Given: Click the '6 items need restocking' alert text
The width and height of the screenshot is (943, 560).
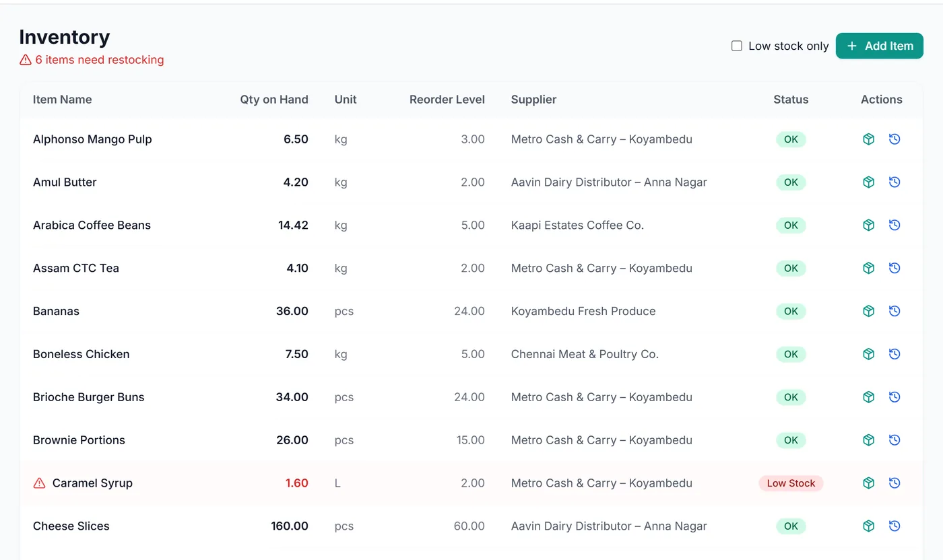Looking at the screenshot, I should tap(100, 60).
